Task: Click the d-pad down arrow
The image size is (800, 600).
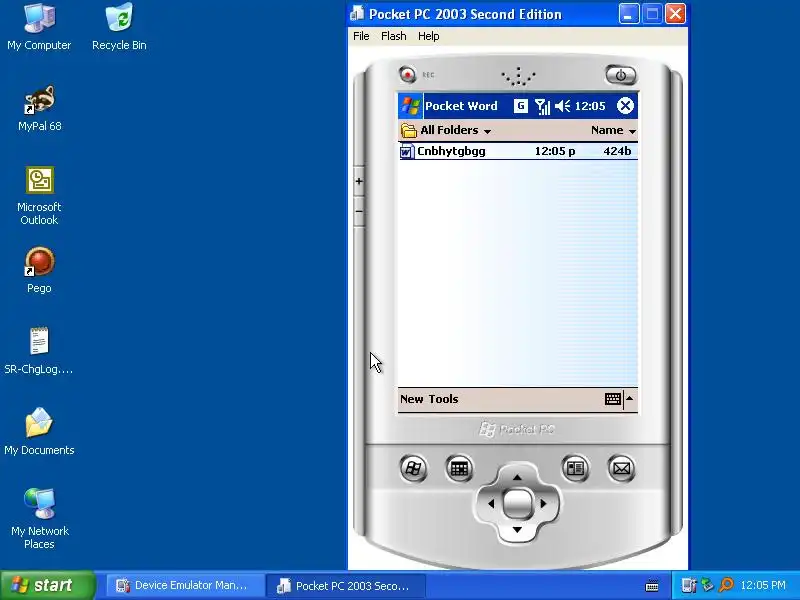Action: (x=517, y=530)
